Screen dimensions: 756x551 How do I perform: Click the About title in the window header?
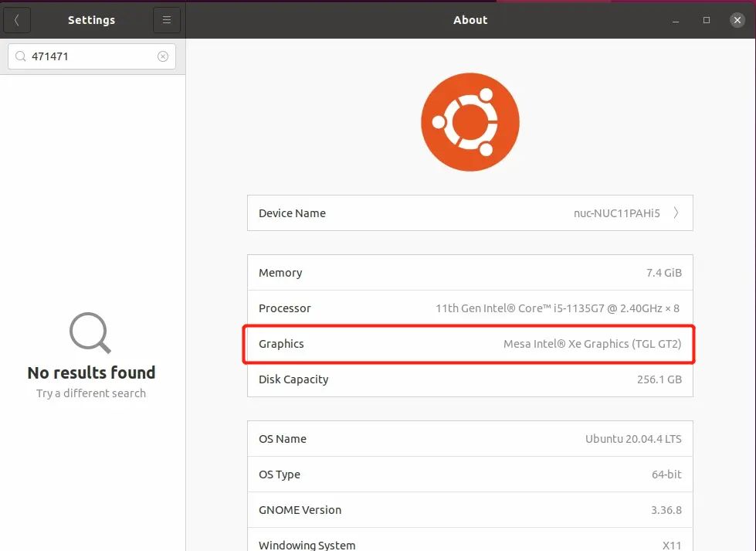click(x=470, y=20)
